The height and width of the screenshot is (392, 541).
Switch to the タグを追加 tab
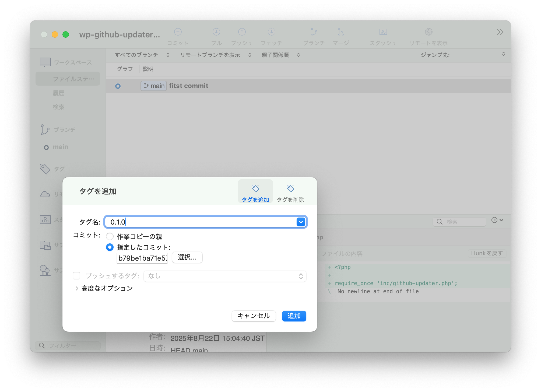[x=255, y=192]
